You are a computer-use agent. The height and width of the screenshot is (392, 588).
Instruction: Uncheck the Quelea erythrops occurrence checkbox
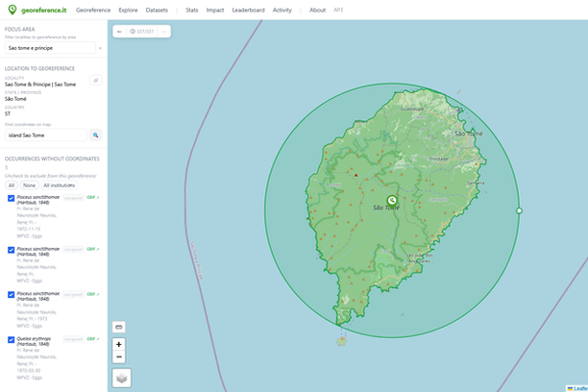click(x=12, y=340)
